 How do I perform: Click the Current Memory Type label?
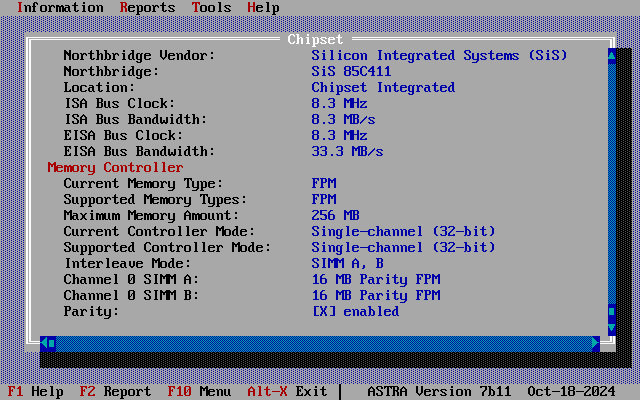pyautogui.click(x=143, y=184)
